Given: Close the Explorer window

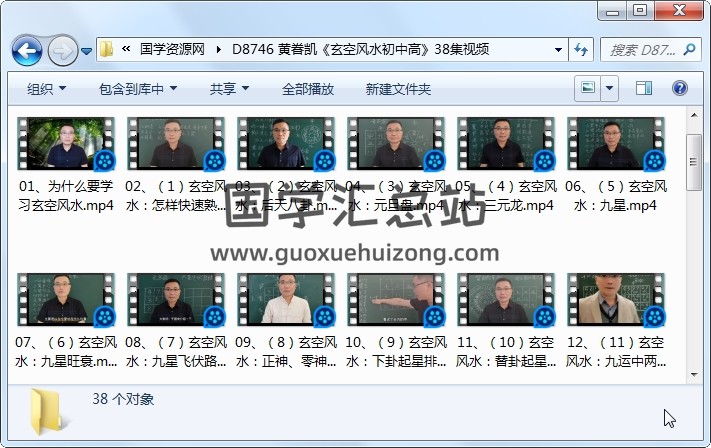Looking at the screenshot, I should [x=679, y=10].
